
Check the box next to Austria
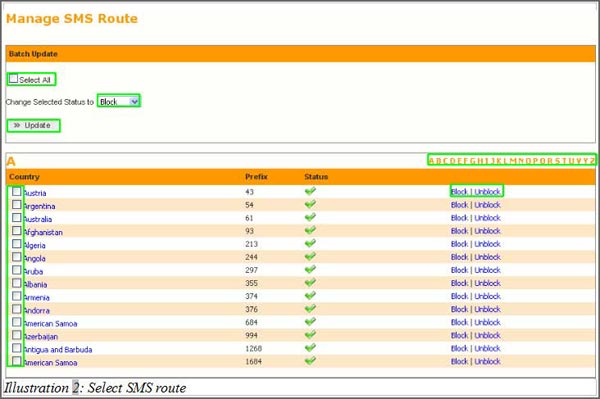(16, 192)
